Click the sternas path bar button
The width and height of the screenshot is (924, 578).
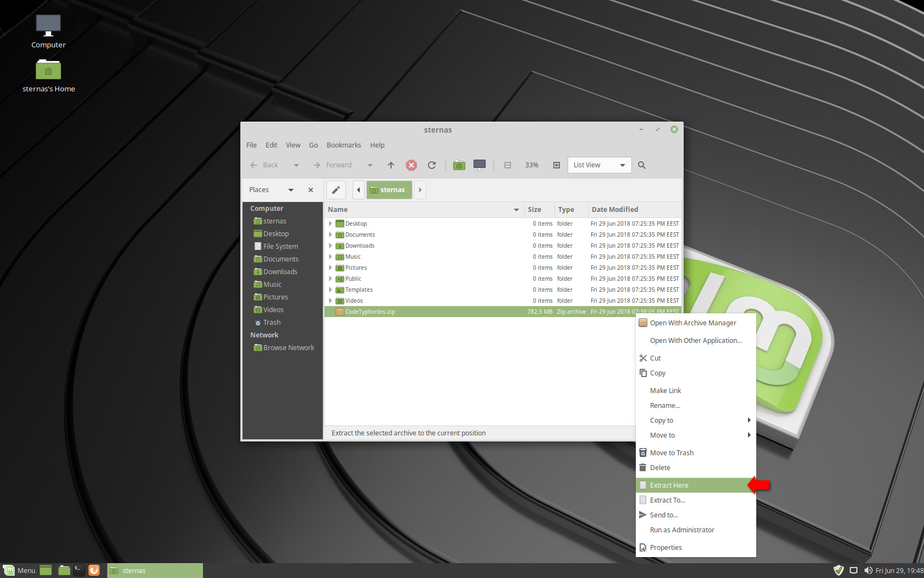tap(389, 190)
